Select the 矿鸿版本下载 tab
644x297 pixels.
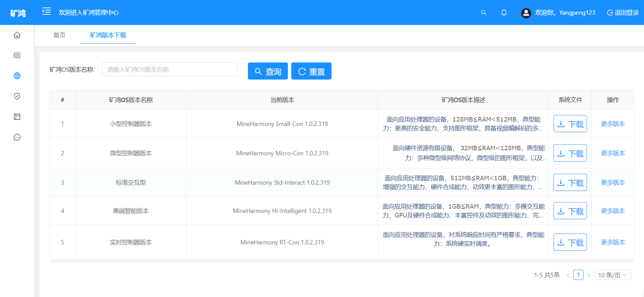pyautogui.click(x=108, y=35)
